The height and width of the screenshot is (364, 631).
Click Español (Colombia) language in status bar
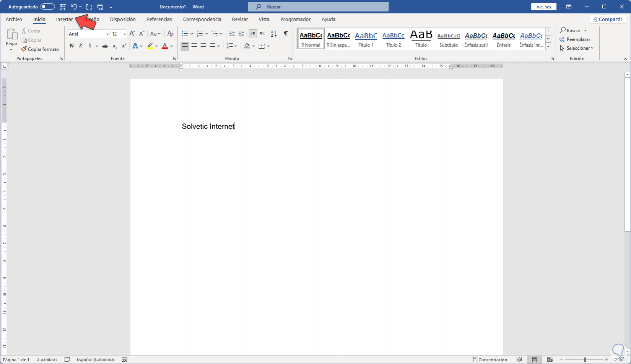tap(96, 359)
